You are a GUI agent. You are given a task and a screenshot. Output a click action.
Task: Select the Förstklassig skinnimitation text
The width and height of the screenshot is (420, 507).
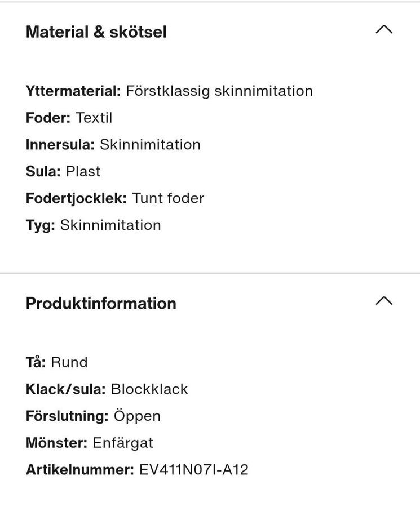(x=219, y=91)
